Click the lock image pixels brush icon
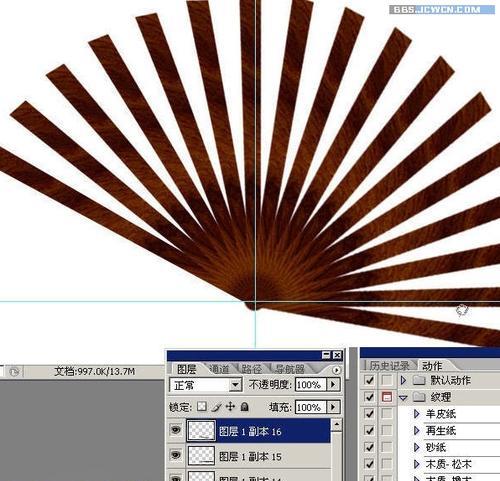The image size is (500, 481). point(216,407)
